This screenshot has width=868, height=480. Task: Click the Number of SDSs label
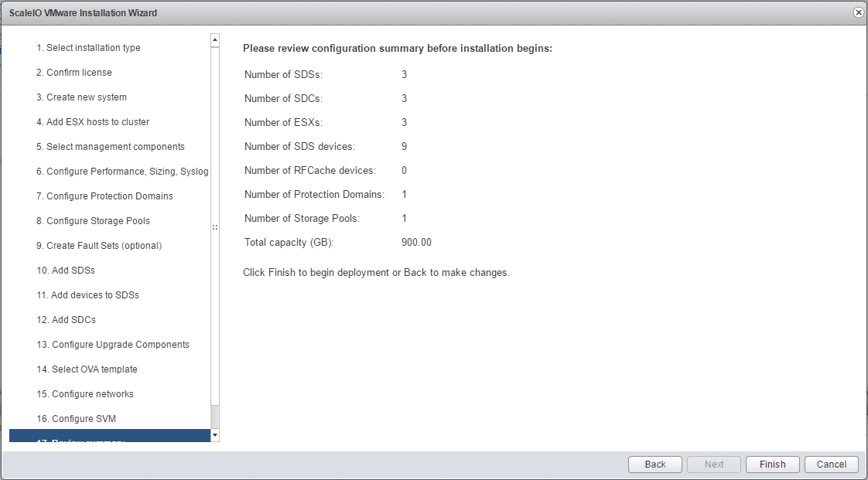[283, 74]
